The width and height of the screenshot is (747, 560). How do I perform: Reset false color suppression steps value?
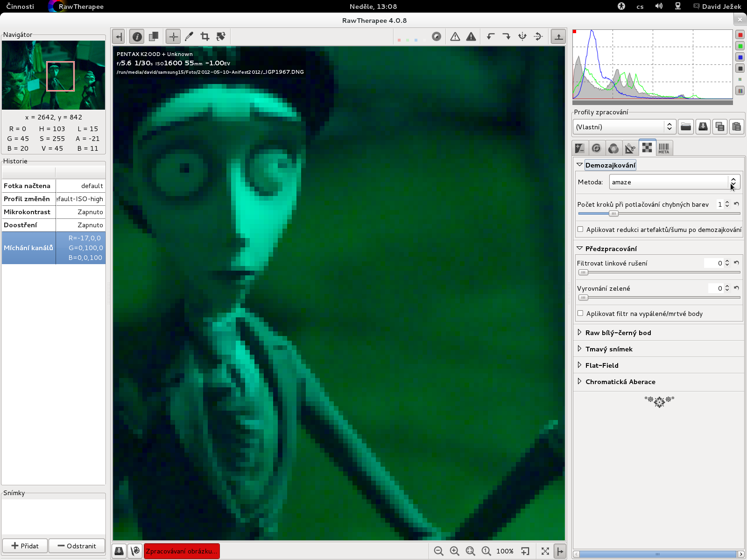click(736, 204)
